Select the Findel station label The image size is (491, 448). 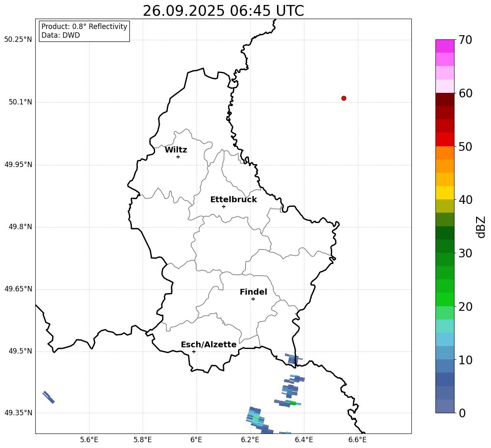point(253,292)
